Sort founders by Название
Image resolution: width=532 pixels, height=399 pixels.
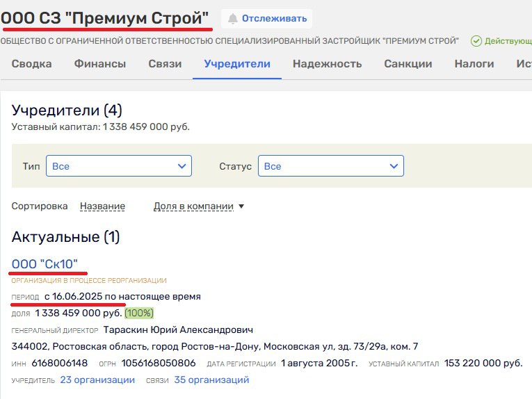[102, 206]
